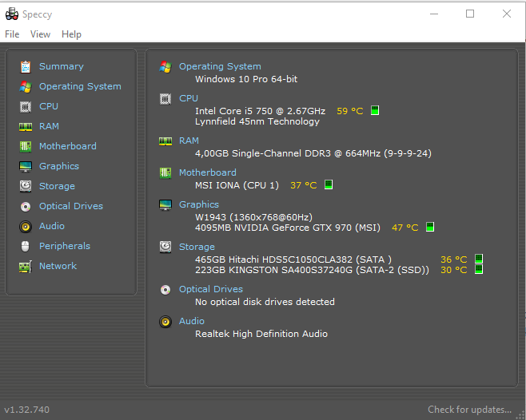526x420 pixels.
Task: Click the RAM icon in summary pane
Action: [165, 141]
